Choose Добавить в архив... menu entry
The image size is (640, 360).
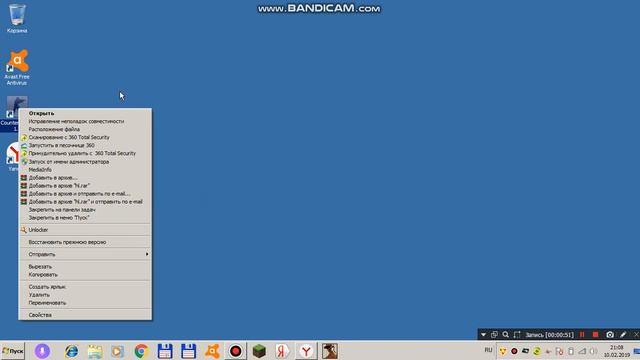(85, 178)
